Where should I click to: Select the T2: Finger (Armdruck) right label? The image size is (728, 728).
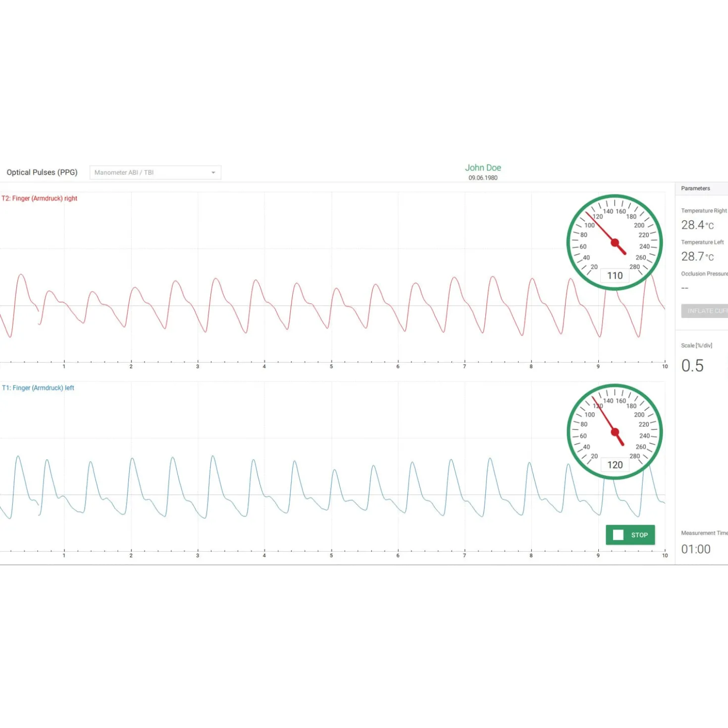click(x=40, y=198)
